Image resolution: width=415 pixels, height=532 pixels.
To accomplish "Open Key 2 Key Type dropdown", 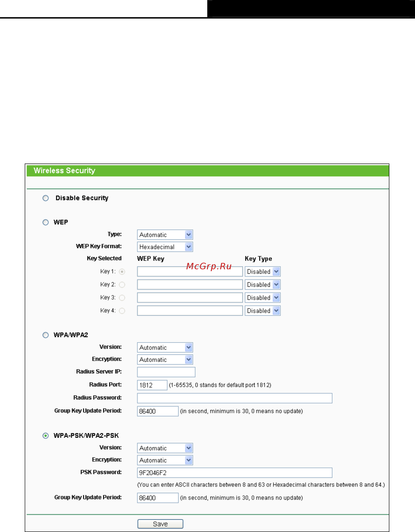I will pyautogui.click(x=262, y=284).
